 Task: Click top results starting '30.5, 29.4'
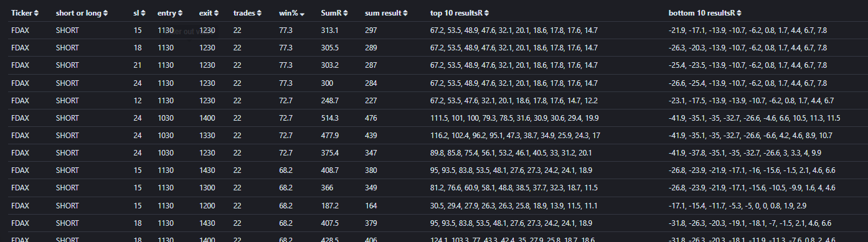[514, 205]
